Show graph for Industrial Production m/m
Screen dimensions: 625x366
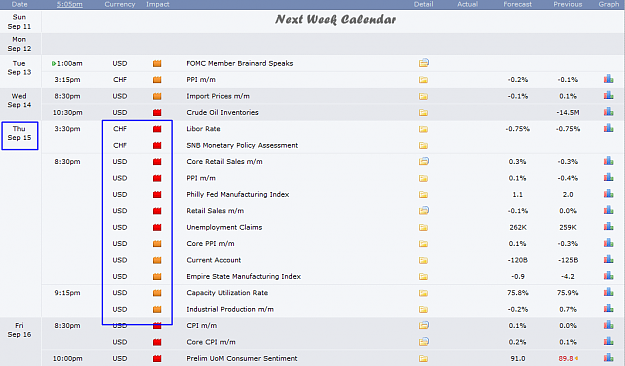[608, 309]
